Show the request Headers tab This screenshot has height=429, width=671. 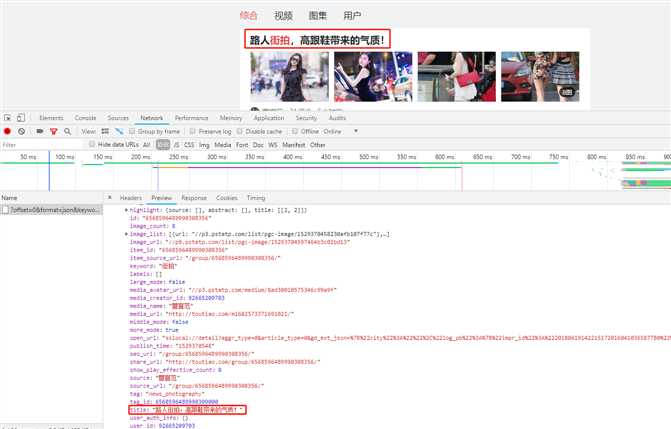131,198
